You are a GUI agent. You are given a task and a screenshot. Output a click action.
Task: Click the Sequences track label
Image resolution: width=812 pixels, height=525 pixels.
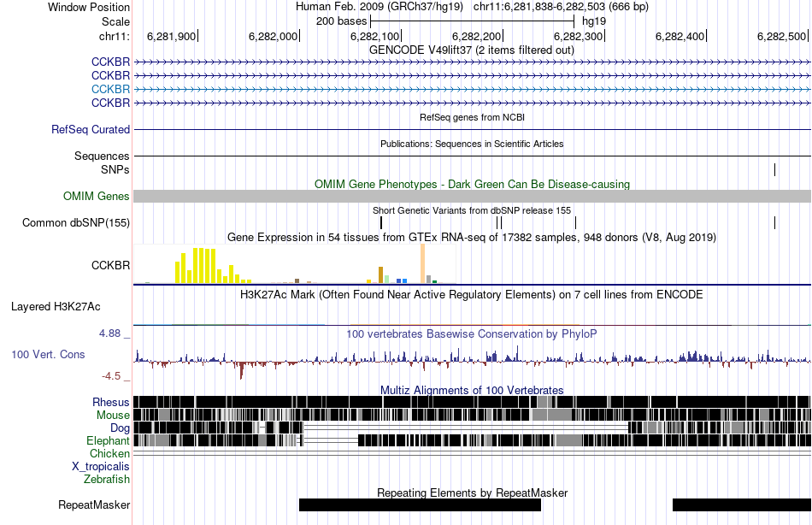tap(102, 156)
